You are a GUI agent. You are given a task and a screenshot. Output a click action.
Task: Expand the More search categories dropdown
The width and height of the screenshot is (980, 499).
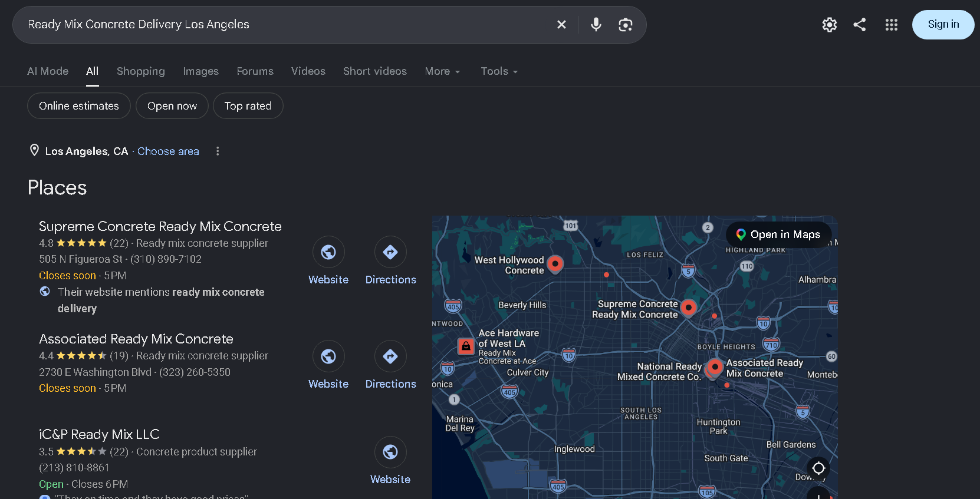pyautogui.click(x=443, y=71)
